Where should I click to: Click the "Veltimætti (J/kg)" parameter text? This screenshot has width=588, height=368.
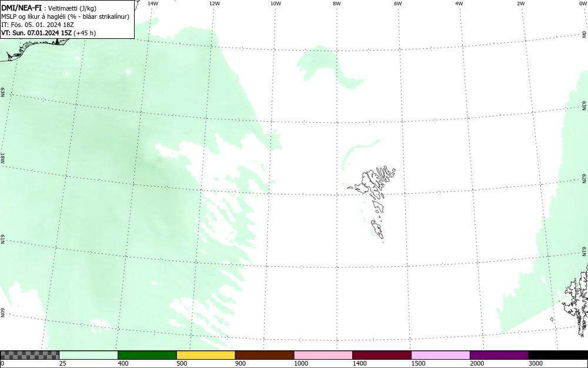tap(72, 8)
